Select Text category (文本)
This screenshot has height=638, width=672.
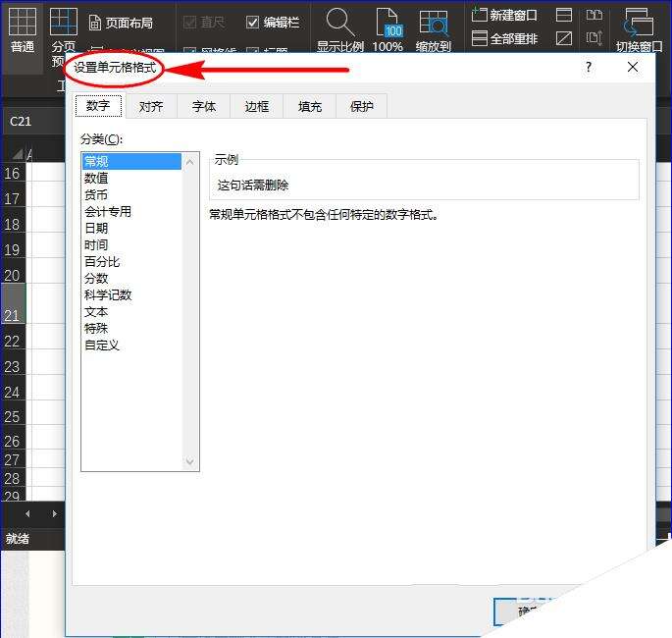131,312
